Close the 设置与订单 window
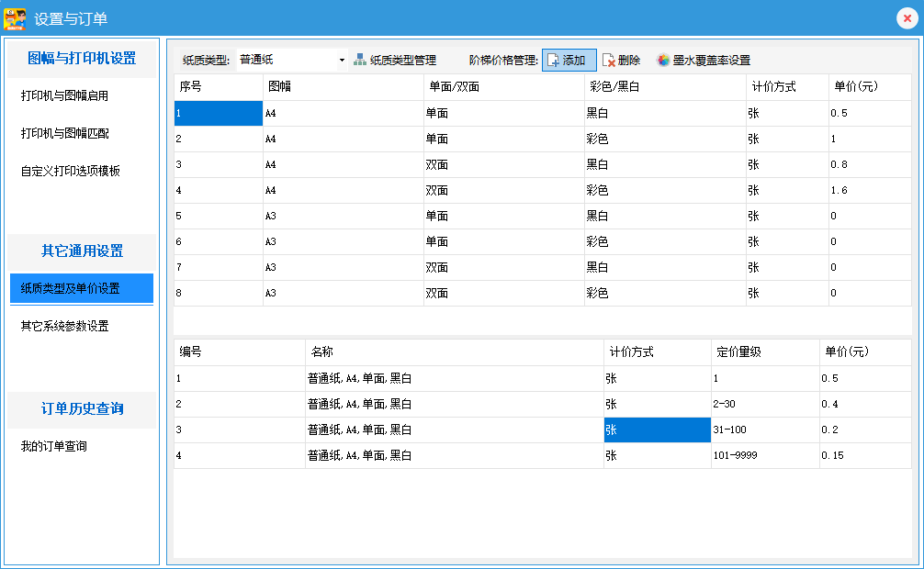 pyautogui.click(x=905, y=17)
